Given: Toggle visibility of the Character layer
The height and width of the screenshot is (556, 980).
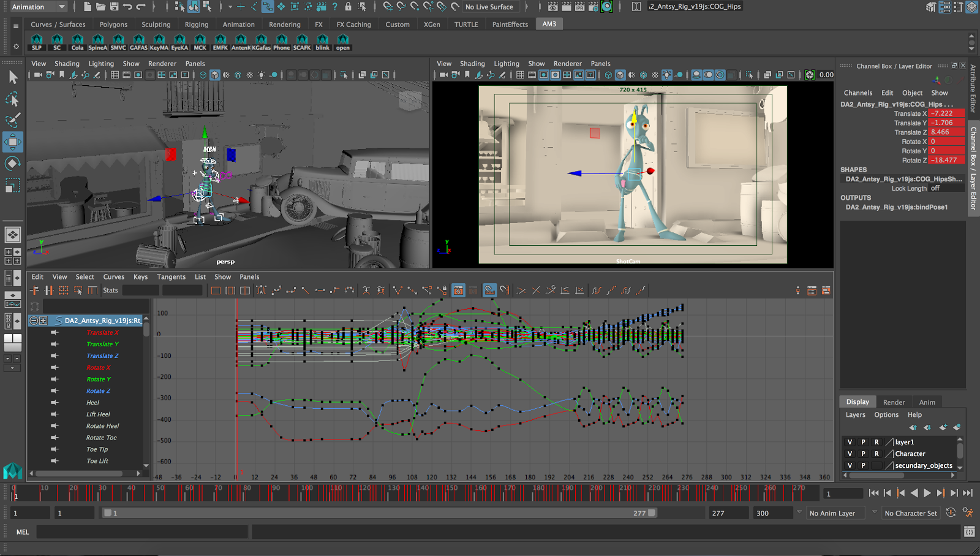Looking at the screenshot, I should tap(850, 454).
